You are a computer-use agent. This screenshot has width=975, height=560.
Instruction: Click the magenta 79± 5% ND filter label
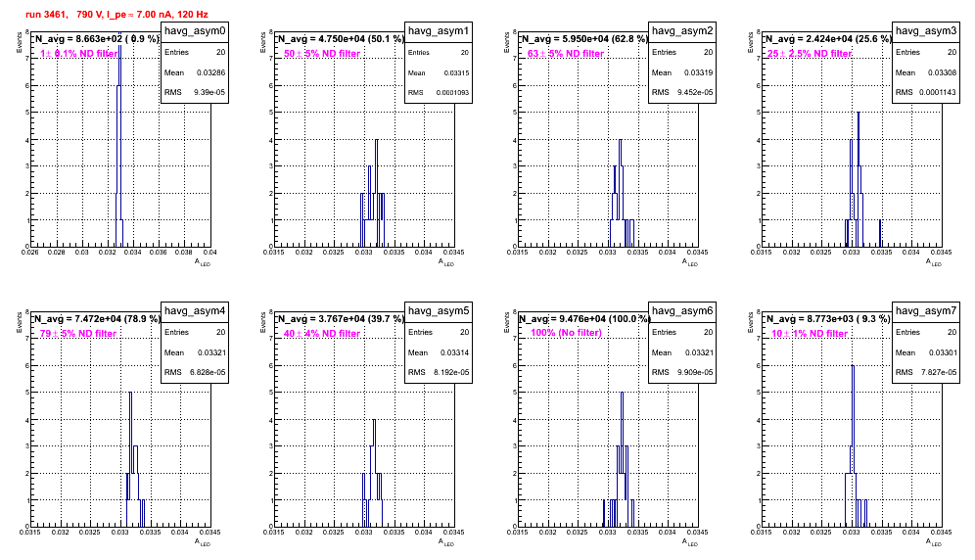78,334
